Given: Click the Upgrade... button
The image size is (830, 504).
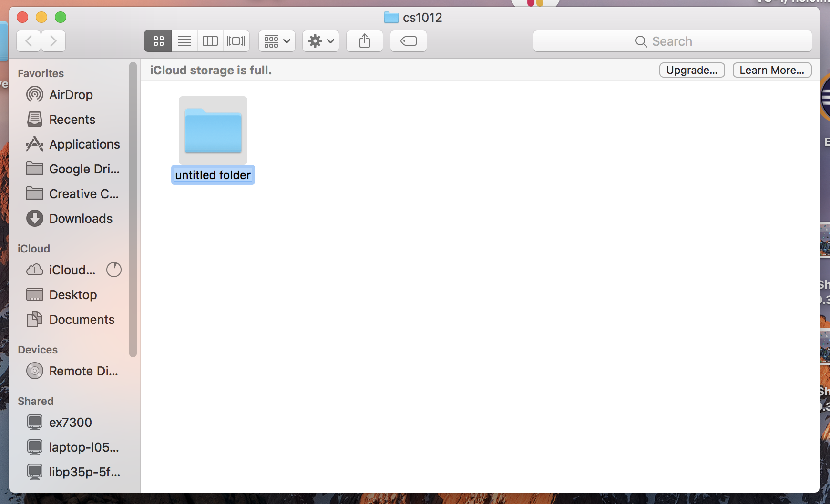Looking at the screenshot, I should tap(692, 70).
